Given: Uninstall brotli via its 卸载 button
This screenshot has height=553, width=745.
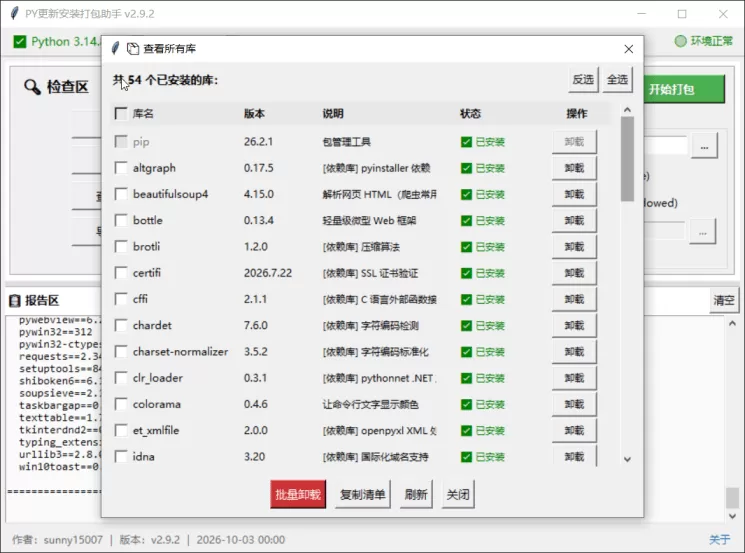Looking at the screenshot, I should click(x=574, y=247).
